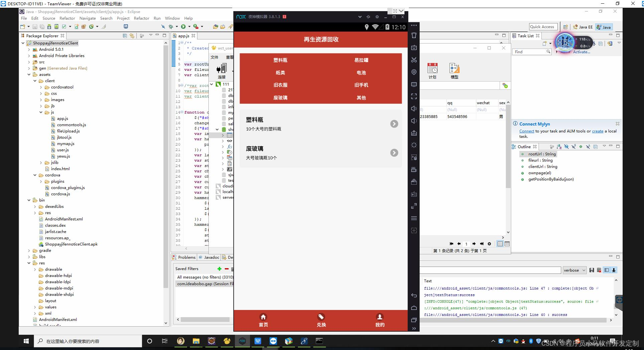The image size is (644, 350).
Task: Sort Outline members alphabetically
Action: point(559,147)
